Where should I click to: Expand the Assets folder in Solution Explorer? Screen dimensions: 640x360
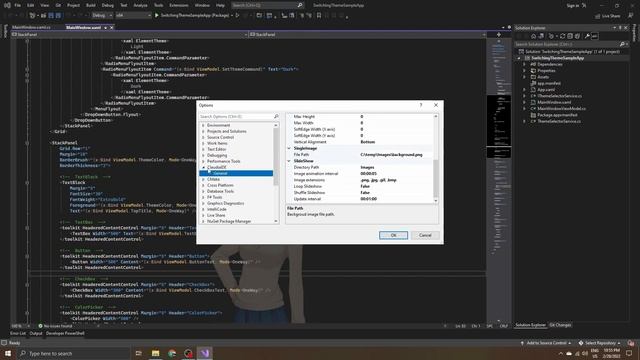524,77
